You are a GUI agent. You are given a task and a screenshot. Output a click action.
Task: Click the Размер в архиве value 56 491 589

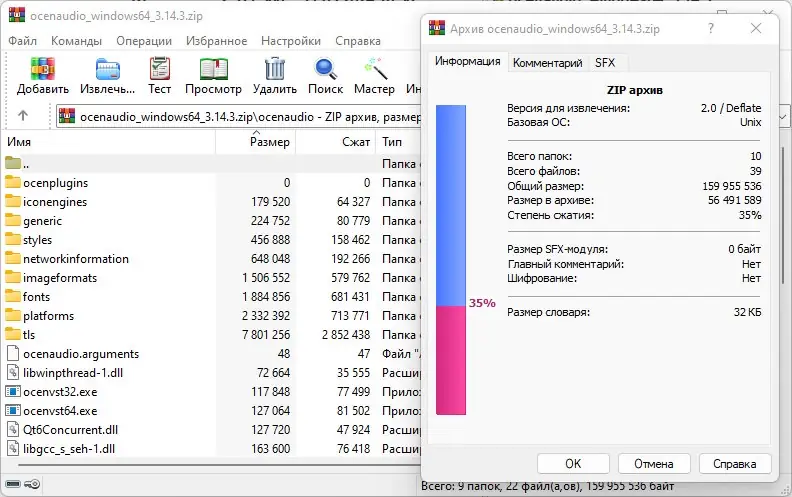[734, 200]
